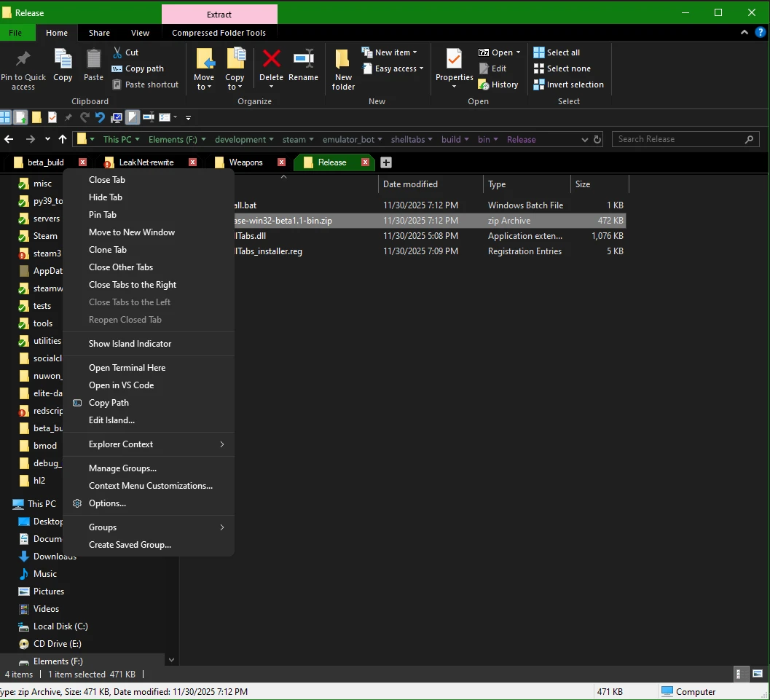Screen dimensions: 770x700
Task: Open the Properties icon with checkmark
Action: click(x=454, y=60)
